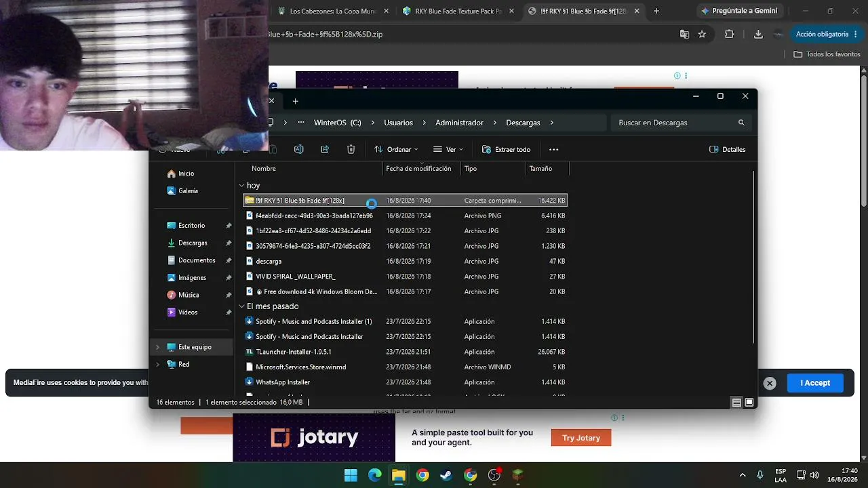Collapse the 'hoy' file group
868x488 pixels.
pos(241,185)
